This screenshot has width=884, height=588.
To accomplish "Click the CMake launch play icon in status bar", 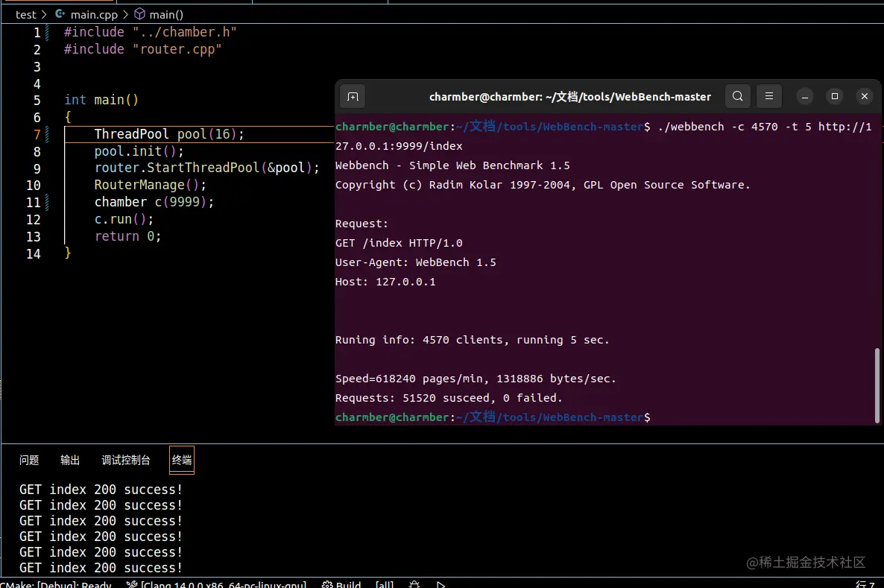I will click(441, 584).
